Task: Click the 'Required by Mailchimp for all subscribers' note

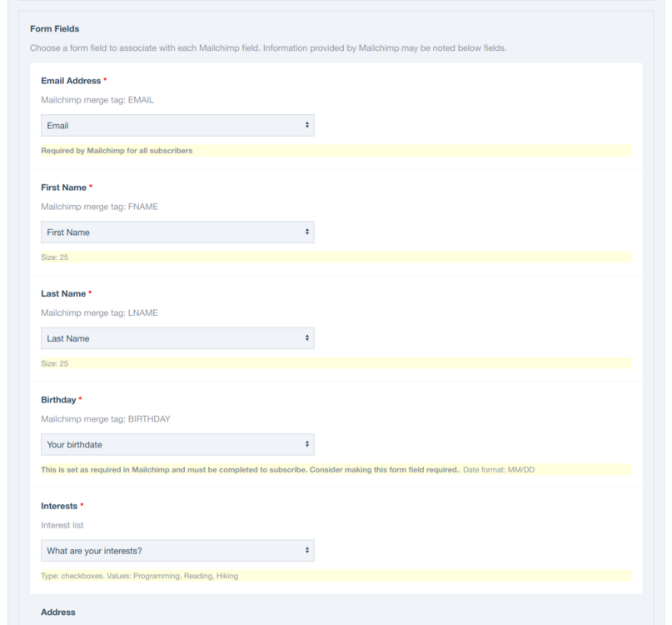Action: point(117,151)
